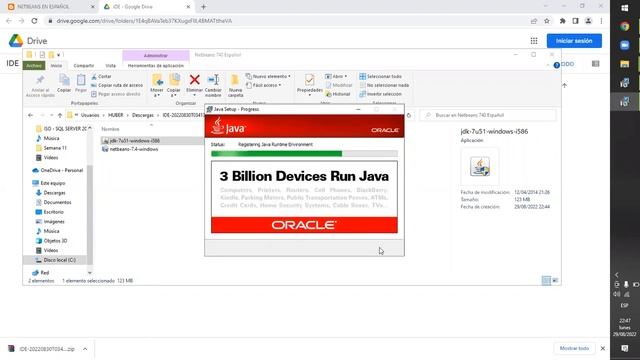
Task: Open recent locations dropdown arrow
Action: pos(51,116)
